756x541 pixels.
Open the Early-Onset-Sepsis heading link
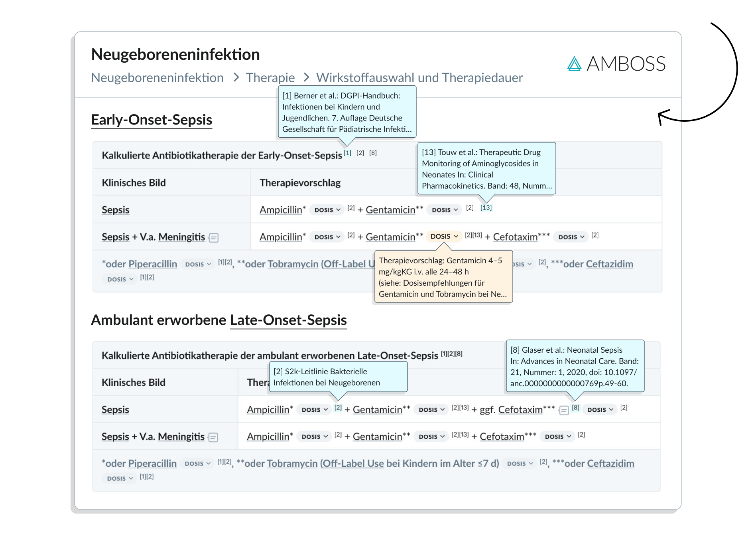click(x=152, y=120)
